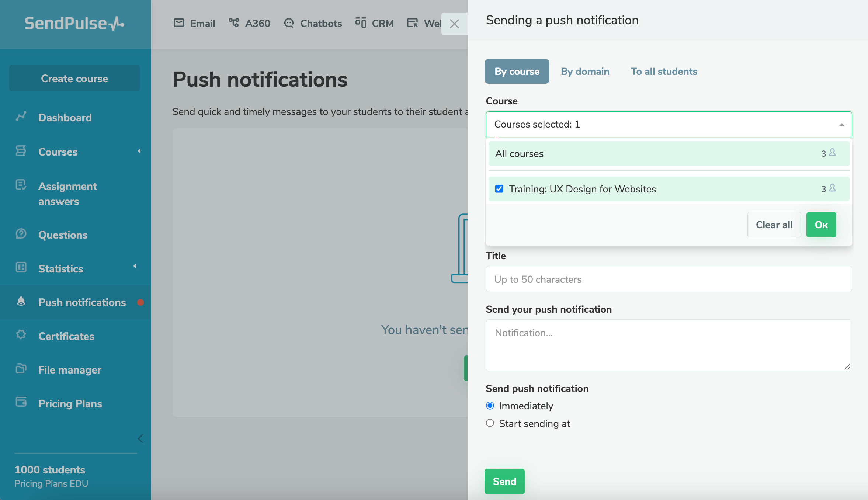
Task: Click the Courses stack icon
Action: click(21, 151)
